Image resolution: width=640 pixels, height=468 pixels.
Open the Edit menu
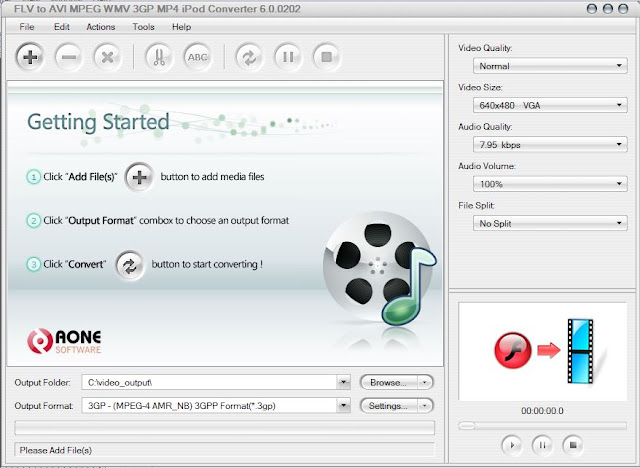62,27
